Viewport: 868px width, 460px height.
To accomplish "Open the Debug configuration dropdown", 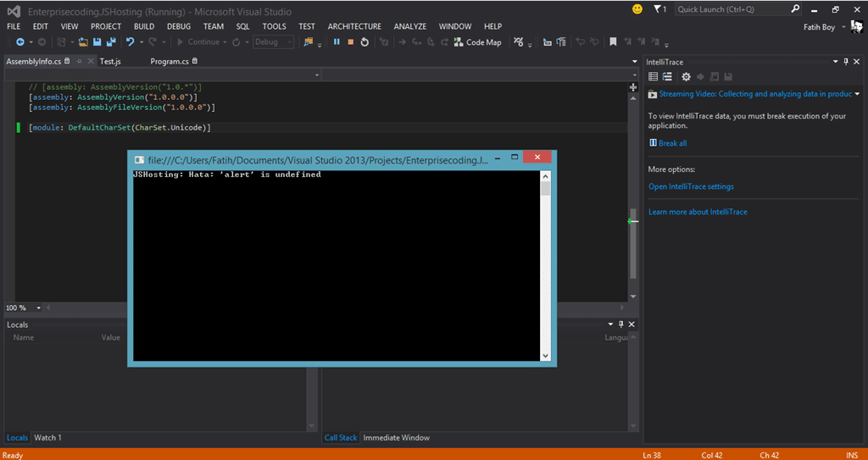I will pos(274,42).
